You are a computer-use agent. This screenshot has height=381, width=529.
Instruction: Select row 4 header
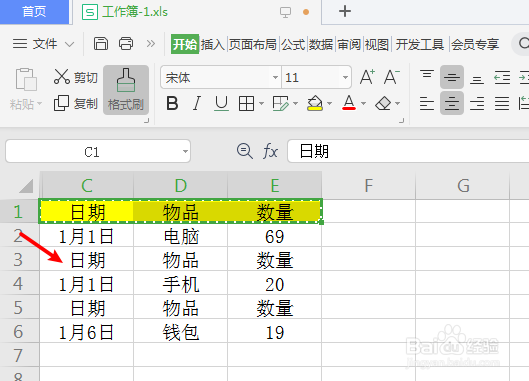pos(19,283)
